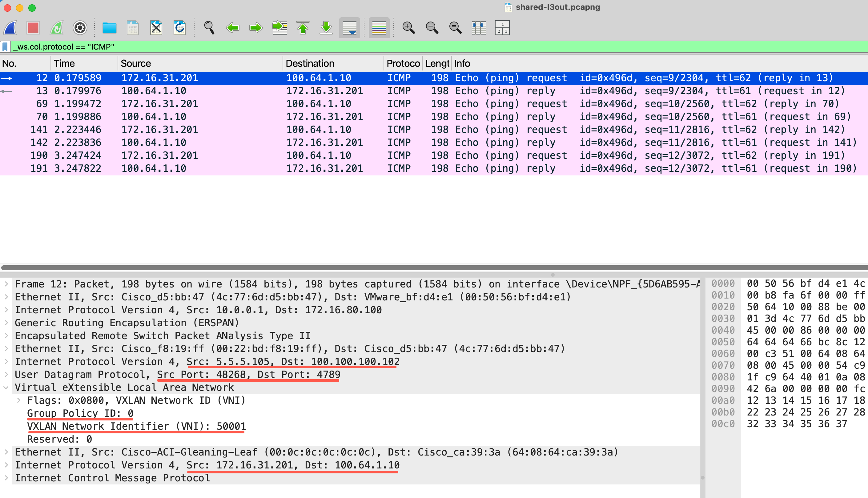Click the shared-l3out.pcapng title file icon
868x498 pixels.
tap(508, 7)
